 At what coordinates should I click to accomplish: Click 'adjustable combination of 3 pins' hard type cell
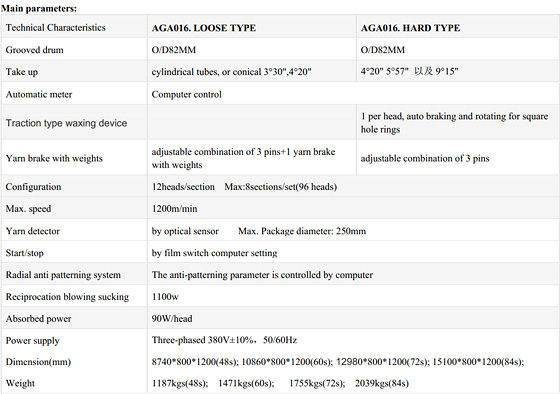coord(425,158)
